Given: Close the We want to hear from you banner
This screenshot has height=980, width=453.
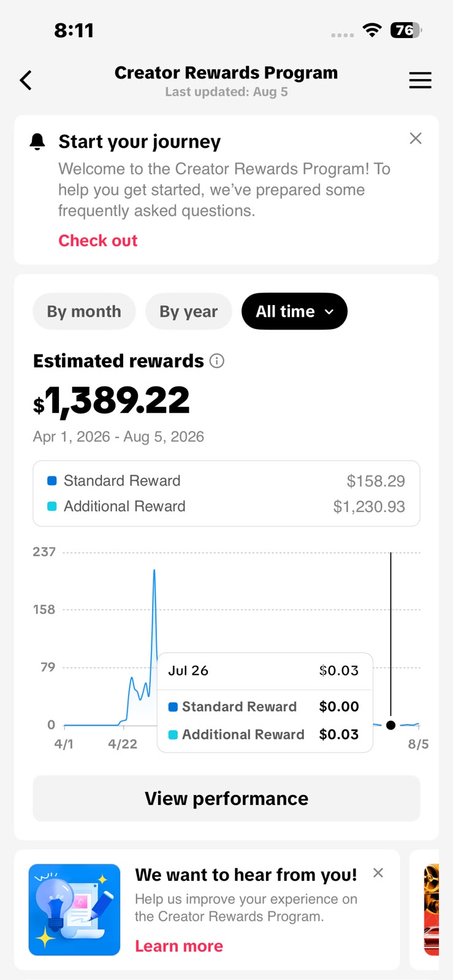Looking at the screenshot, I should 378,873.
